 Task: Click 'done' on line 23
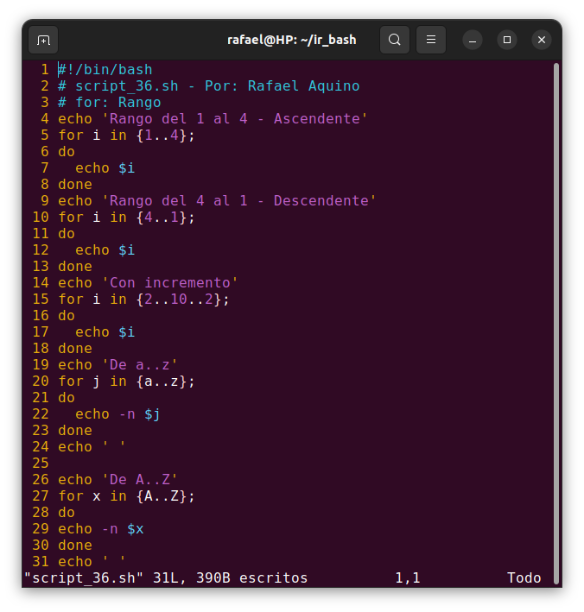pos(75,431)
